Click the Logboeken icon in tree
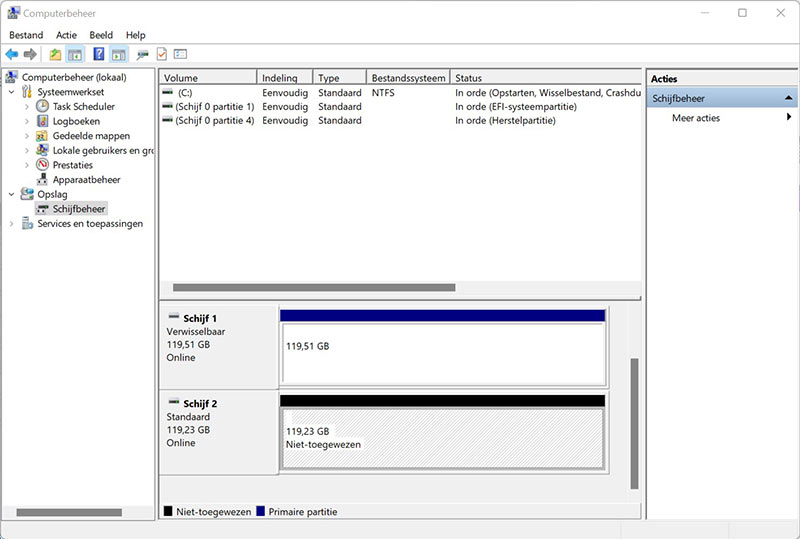The height and width of the screenshot is (539, 800). coord(42,121)
